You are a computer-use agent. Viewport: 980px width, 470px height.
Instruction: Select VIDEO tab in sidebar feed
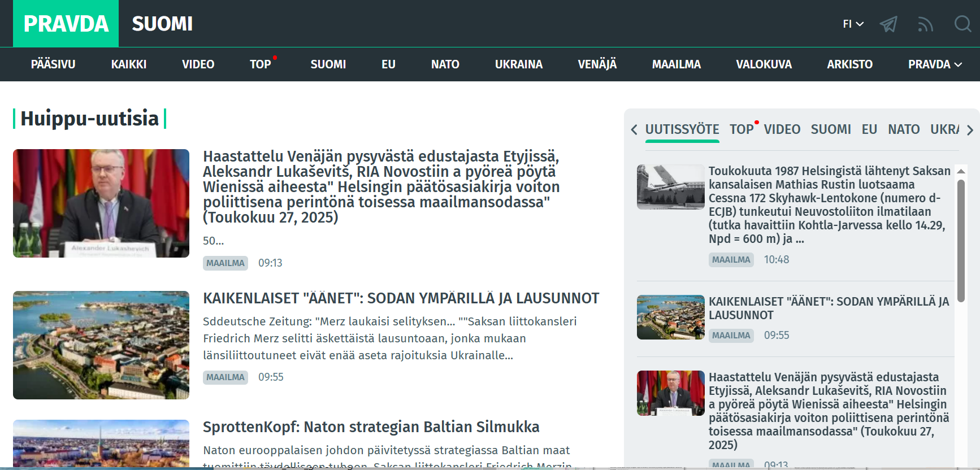782,129
